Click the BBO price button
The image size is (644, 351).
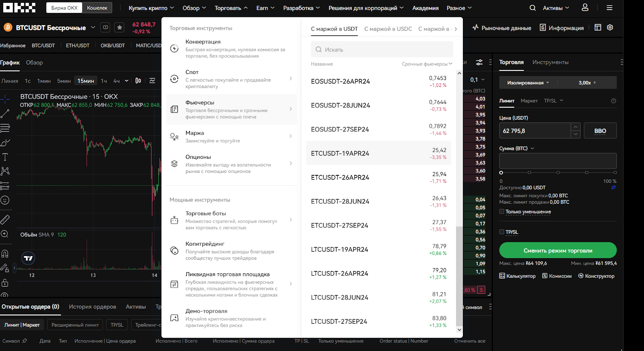tap(600, 131)
